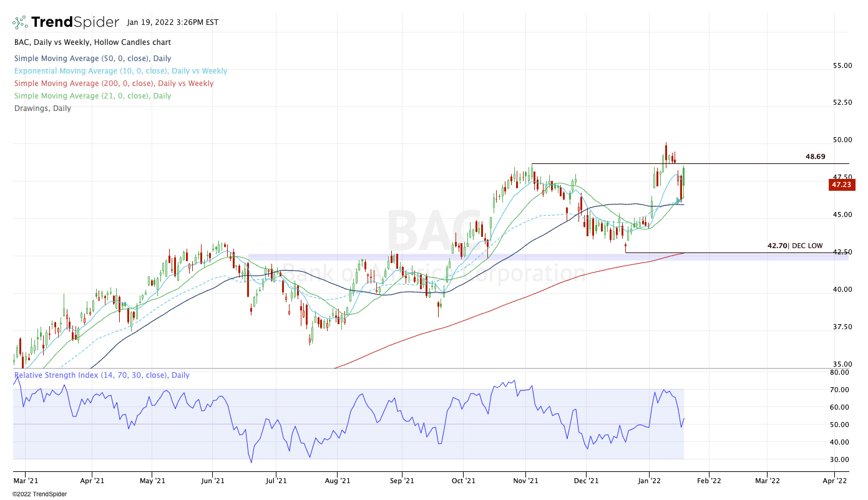Image resolution: width=868 pixels, height=500 pixels.
Task: Click the RSI 70 level axis label
Action: tap(841, 390)
